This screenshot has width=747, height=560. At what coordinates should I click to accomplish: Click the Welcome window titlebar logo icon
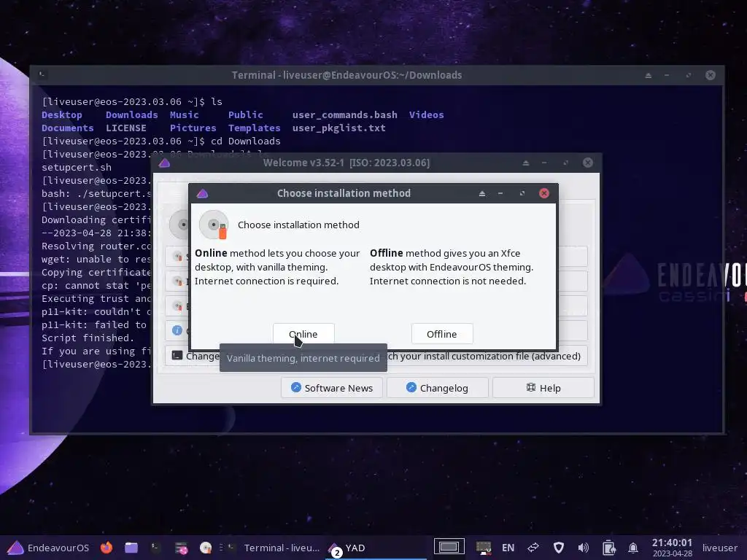coord(164,163)
